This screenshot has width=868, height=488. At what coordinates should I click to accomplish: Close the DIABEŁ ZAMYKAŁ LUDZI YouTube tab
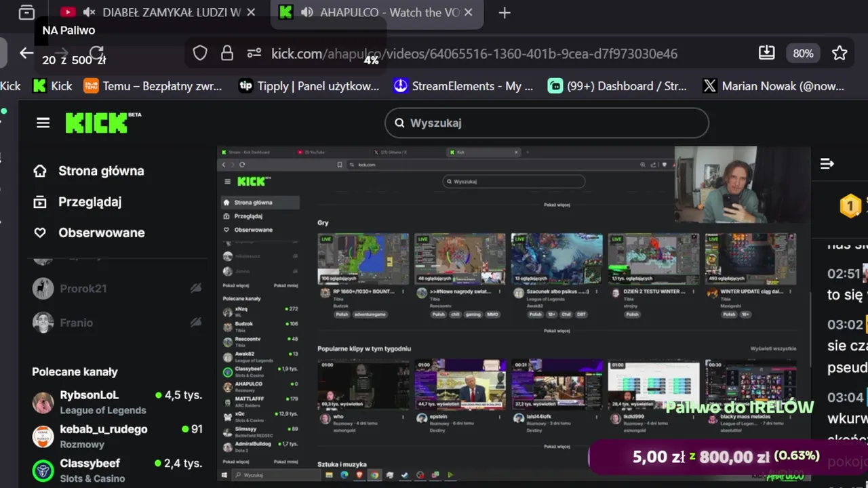(x=252, y=12)
